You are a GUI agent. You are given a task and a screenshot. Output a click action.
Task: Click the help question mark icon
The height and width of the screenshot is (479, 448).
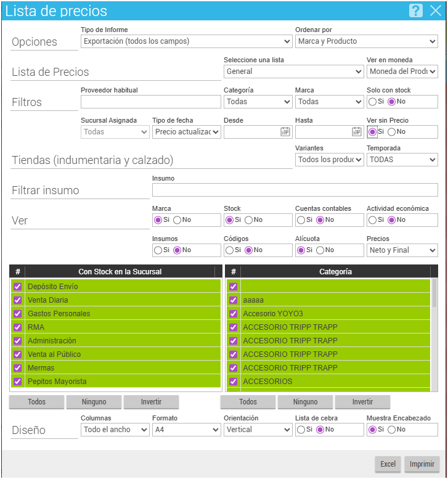point(415,11)
